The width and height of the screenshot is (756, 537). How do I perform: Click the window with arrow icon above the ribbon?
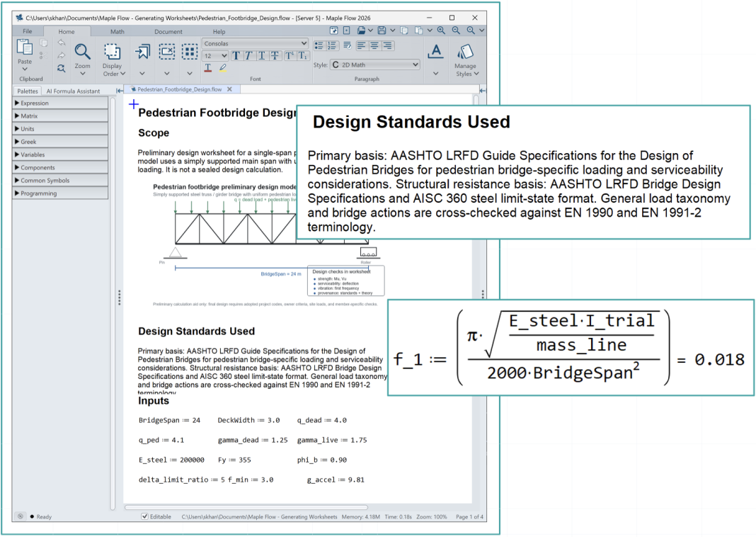[333, 30]
